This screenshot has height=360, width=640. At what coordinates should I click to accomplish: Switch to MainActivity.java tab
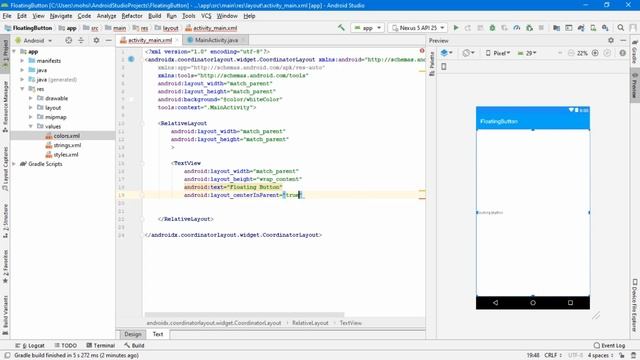[x=216, y=40]
